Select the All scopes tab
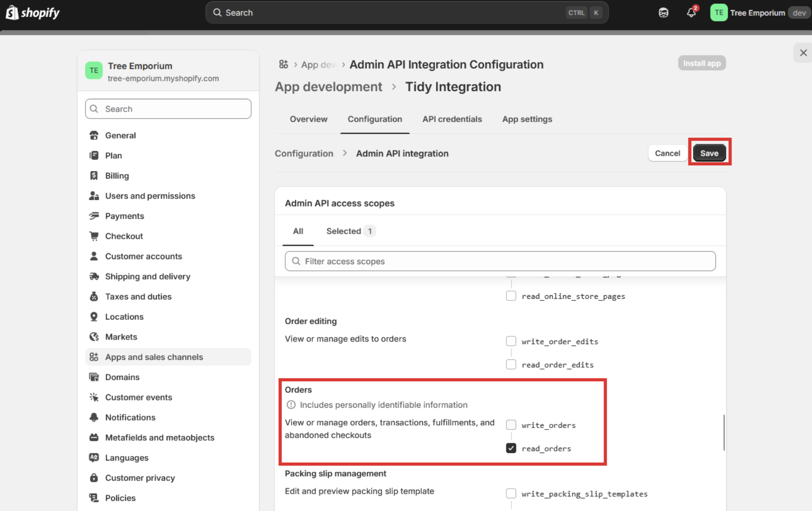Viewport: 812px width, 511px height. pos(298,231)
